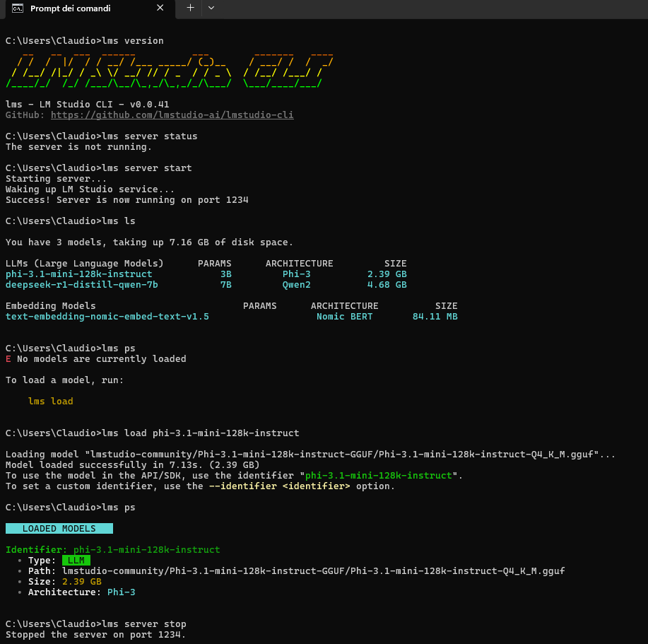648x644 pixels.
Task: Click the 'You have 3 models' summary line
Action: (x=149, y=242)
